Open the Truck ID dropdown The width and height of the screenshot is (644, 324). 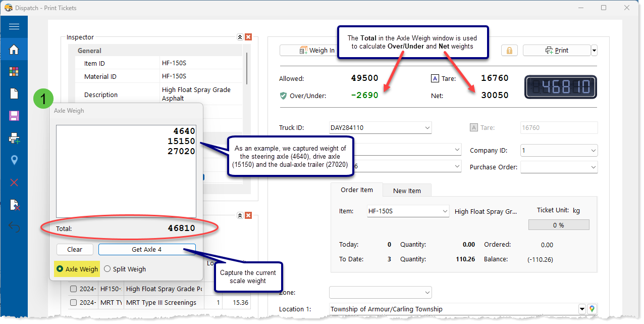[x=427, y=128]
